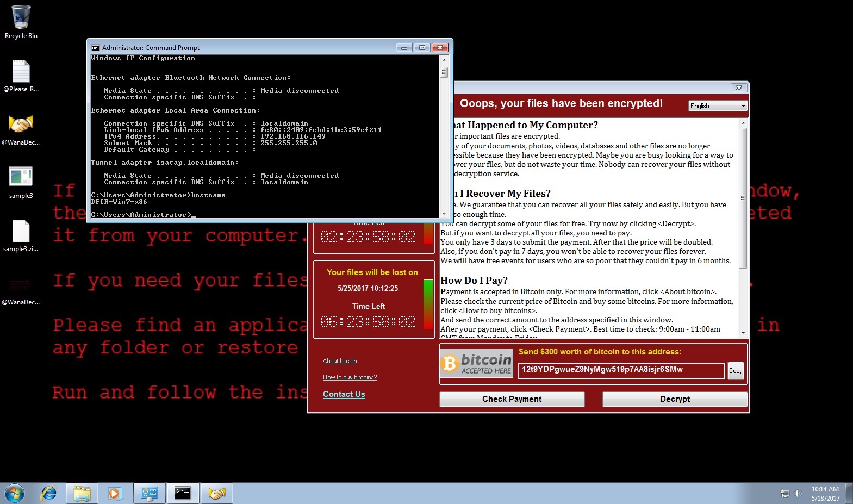Click the files-lost countdown progress bar
Screen dimensions: 853x504
tap(428, 304)
